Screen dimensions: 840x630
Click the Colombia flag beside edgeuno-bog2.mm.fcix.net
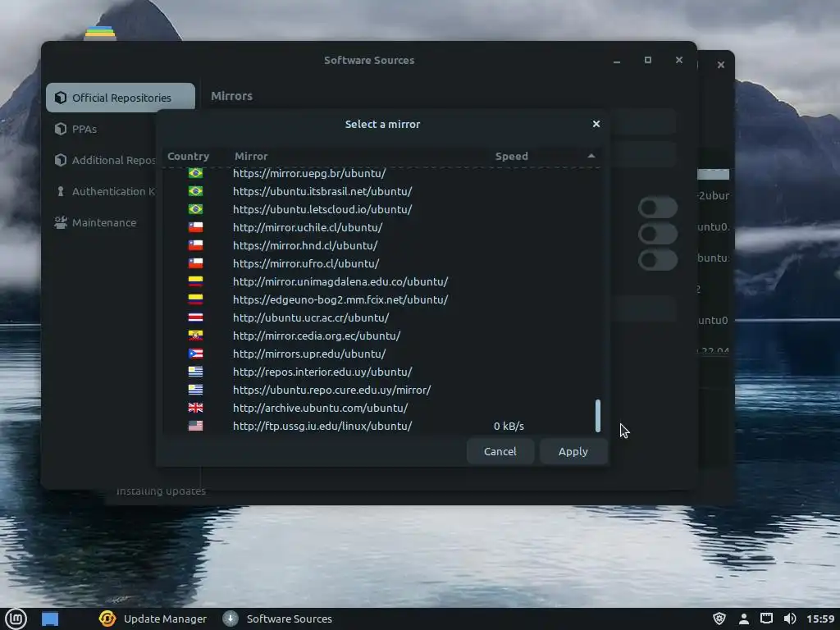click(x=195, y=299)
